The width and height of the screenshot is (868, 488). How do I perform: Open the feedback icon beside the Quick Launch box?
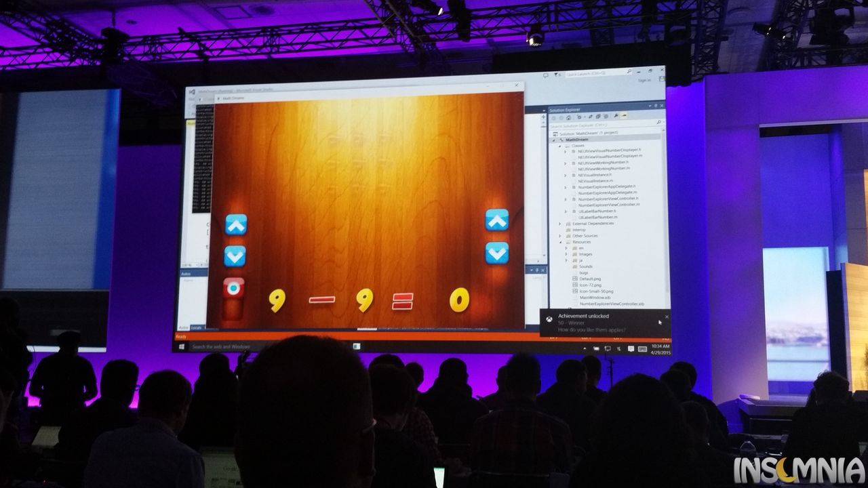click(546, 75)
